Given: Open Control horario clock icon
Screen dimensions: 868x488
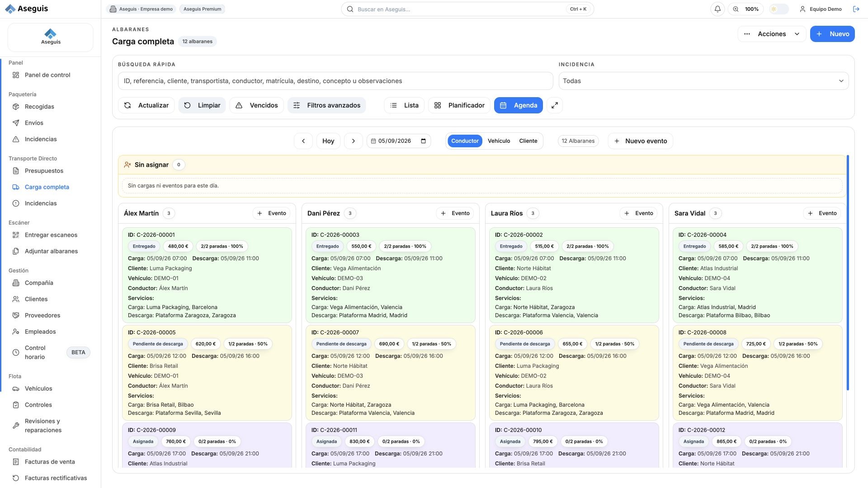Looking at the screenshot, I should click(x=16, y=352).
